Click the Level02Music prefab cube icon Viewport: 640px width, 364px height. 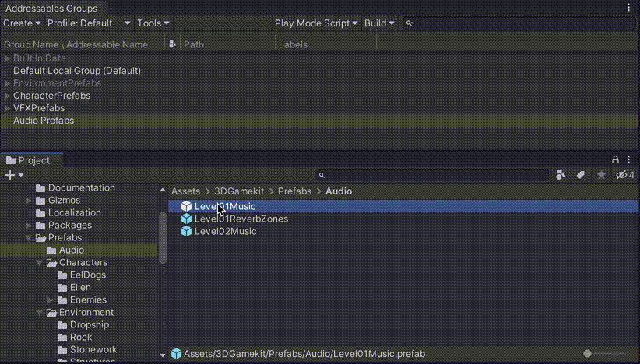pyautogui.click(x=186, y=231)
